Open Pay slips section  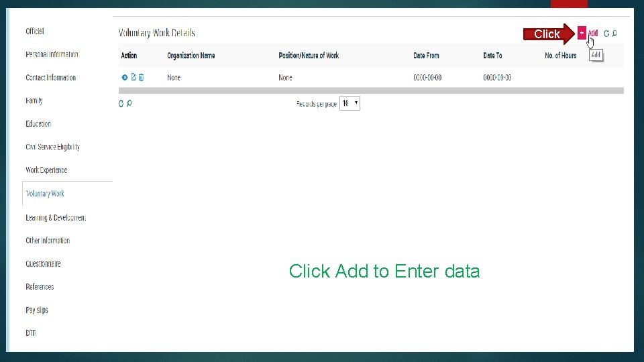point(37,310)
